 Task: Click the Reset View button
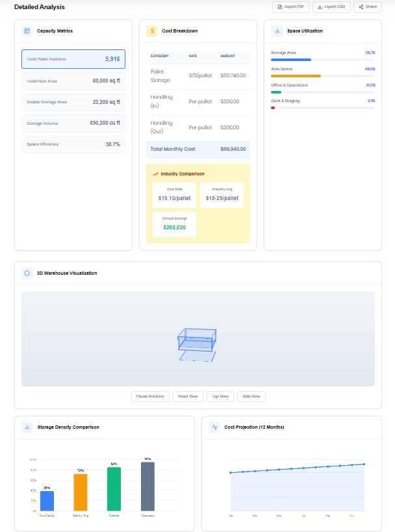[188, 396]
